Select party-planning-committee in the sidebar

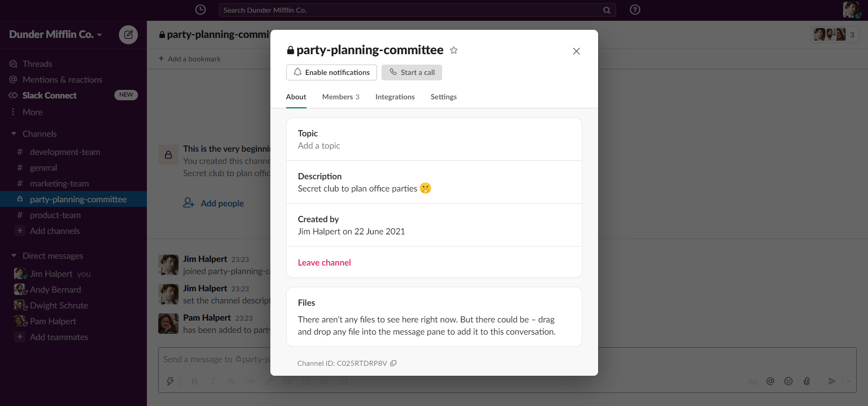click(73, 199)
